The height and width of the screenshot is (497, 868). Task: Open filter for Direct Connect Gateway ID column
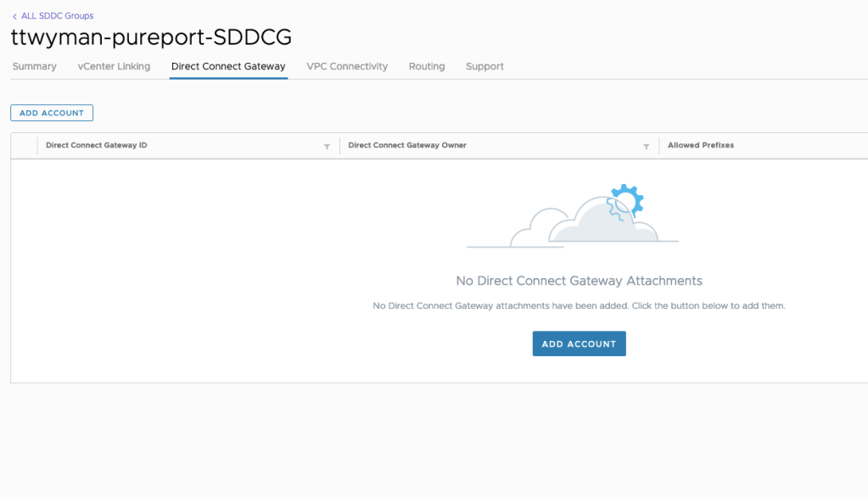point(327,146)
